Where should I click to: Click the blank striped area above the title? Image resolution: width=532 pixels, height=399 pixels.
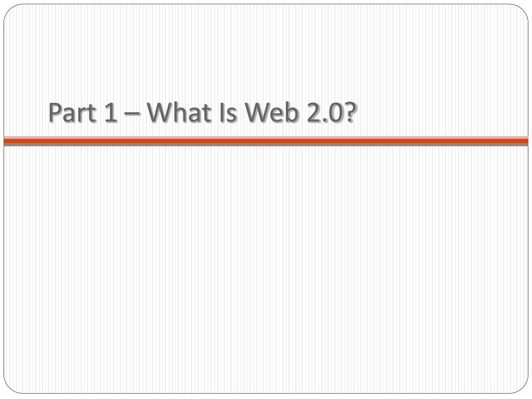pyautogui.click(x=266, y=51)
